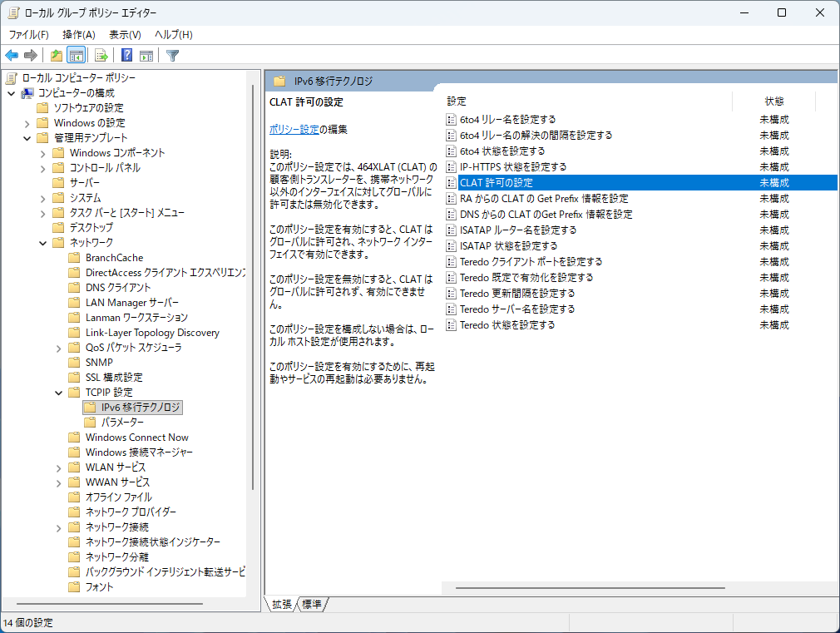Screen dimensions: 840x633
Task: Select the CLAT 許可の設定 row
Action: 641,183
